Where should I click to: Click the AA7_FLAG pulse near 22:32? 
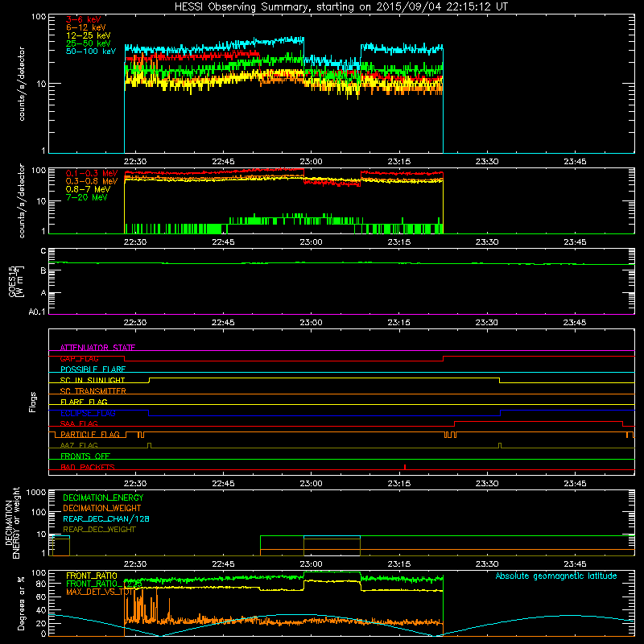pos(149,445)
